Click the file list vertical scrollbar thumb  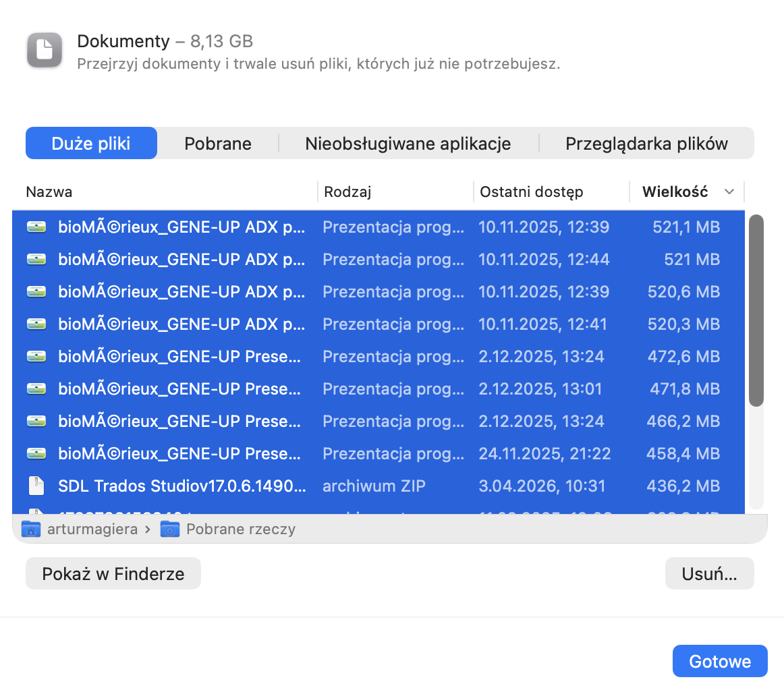click(756, 310)
